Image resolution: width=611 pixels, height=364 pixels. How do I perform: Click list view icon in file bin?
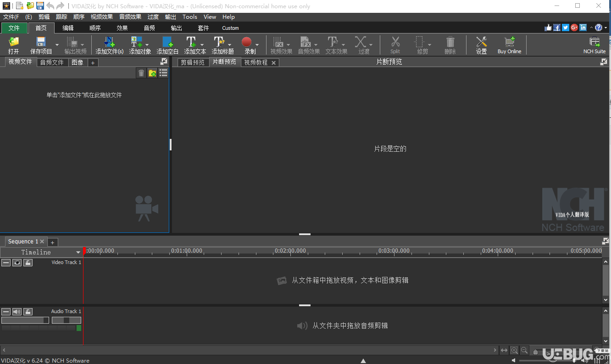click(163, 73)
